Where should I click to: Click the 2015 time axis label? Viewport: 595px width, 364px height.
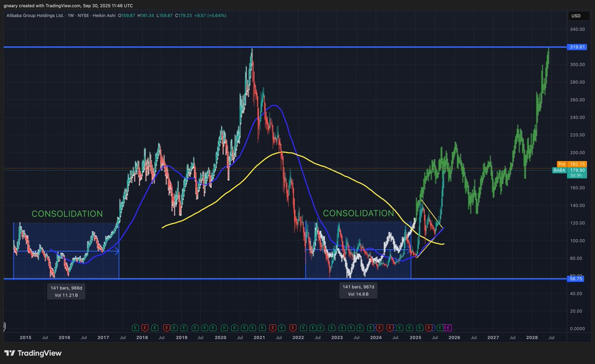point(25,337)
